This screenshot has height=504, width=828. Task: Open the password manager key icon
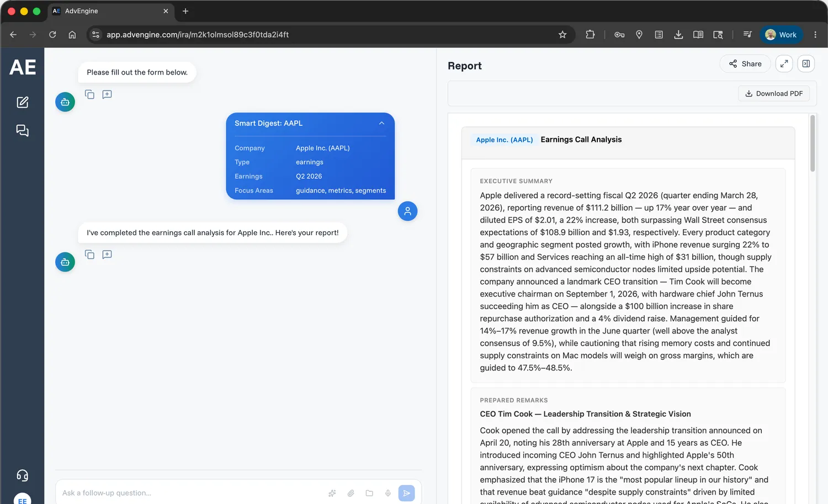pos(619,35)
